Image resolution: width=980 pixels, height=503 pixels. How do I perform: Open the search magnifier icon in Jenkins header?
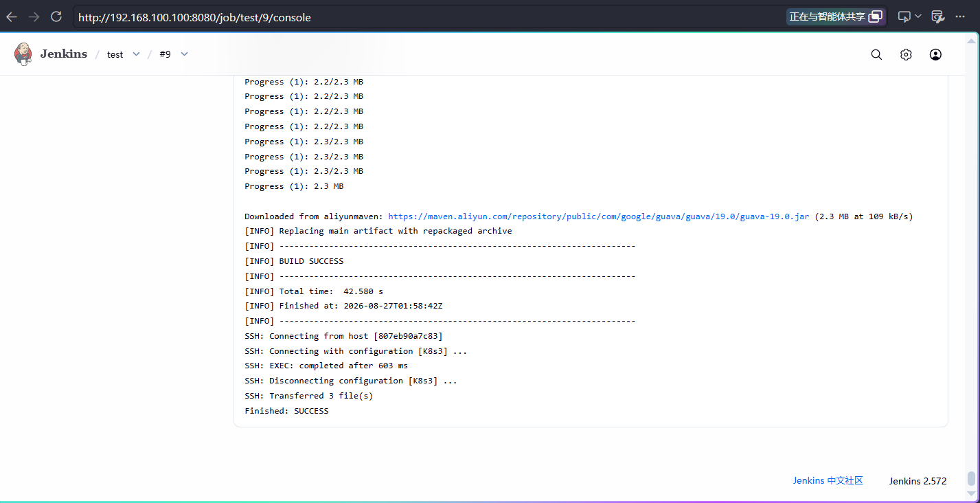click(x=876, y=54)
